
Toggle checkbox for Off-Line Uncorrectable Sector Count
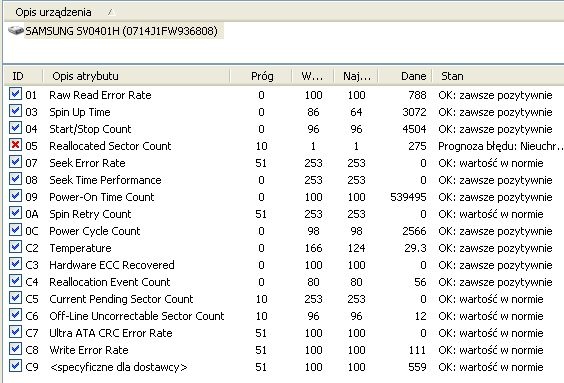pyautogui.click(x=15, y=315)
